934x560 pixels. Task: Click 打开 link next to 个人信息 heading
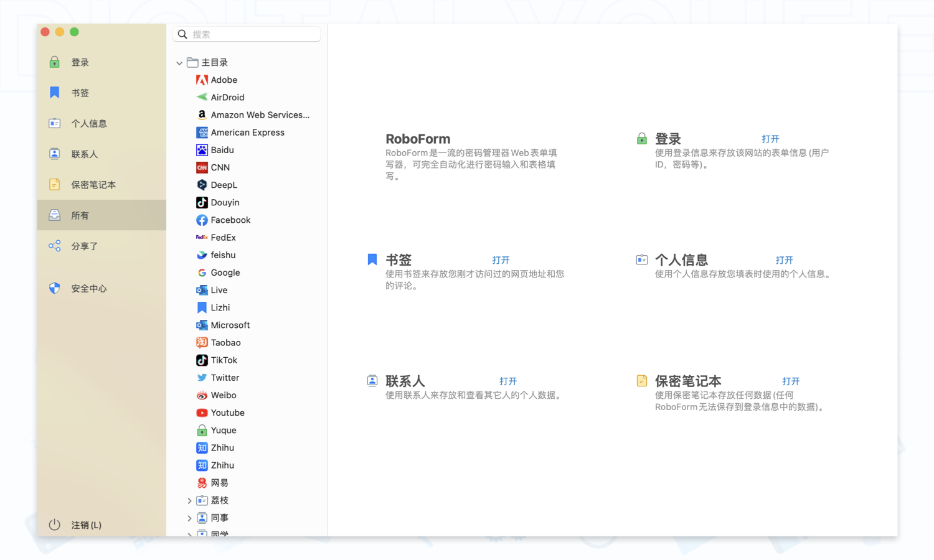point(784,260)
